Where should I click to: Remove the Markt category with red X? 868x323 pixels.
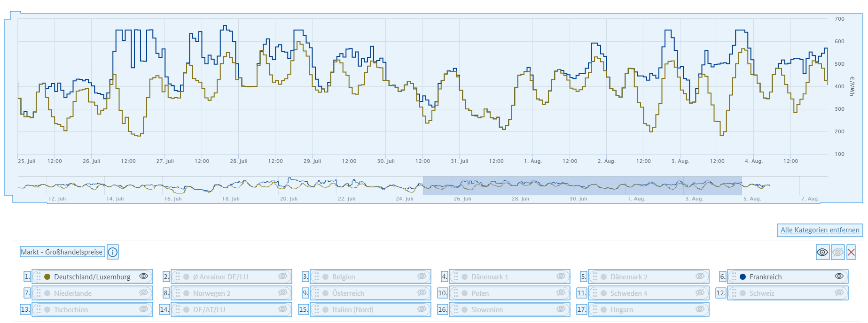(x=851, y=252)
